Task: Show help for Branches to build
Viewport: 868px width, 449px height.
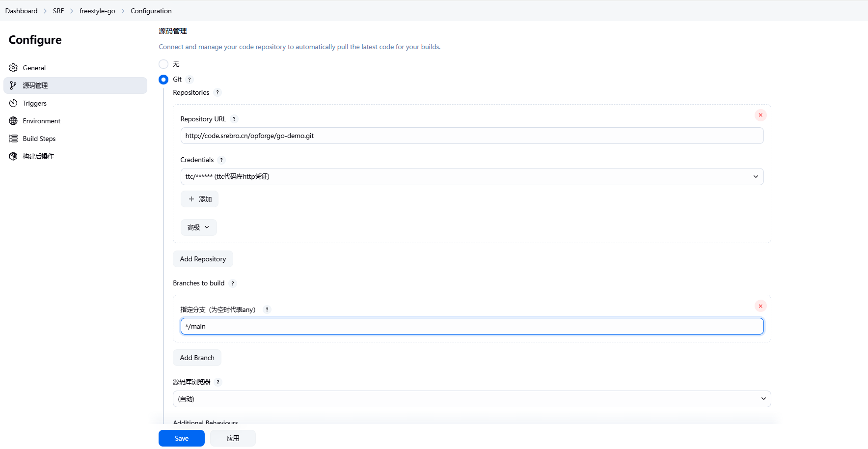Action: [x=233, y=283]
